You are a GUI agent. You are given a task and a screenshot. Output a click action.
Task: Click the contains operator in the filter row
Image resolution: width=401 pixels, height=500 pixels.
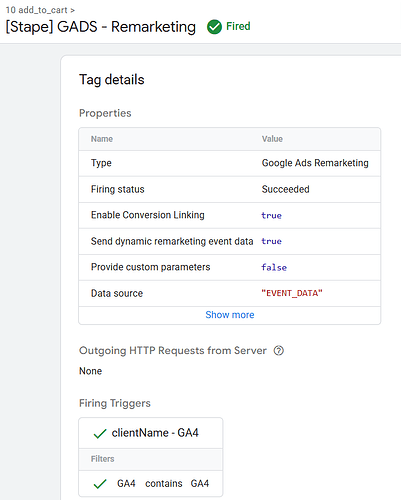pos(164,484)
